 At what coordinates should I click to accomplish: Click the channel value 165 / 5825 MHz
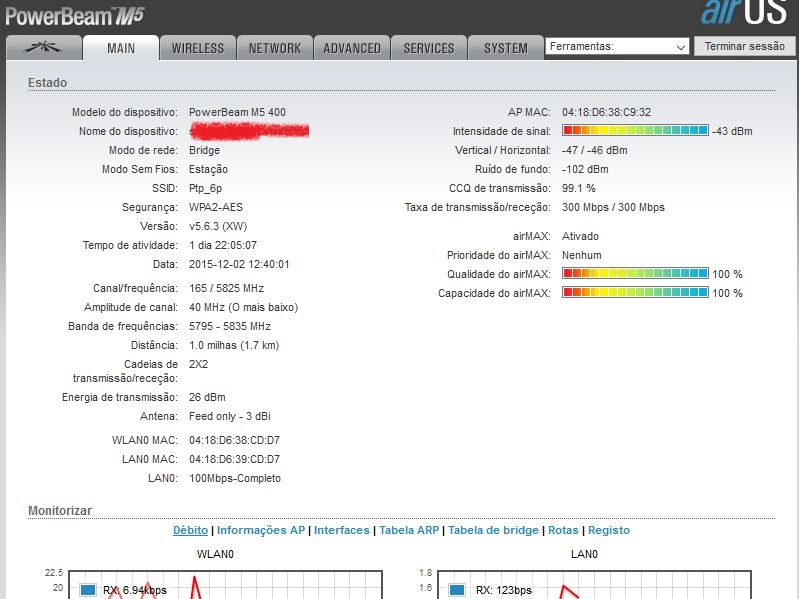pyautogui.click(x=226, y=288)
